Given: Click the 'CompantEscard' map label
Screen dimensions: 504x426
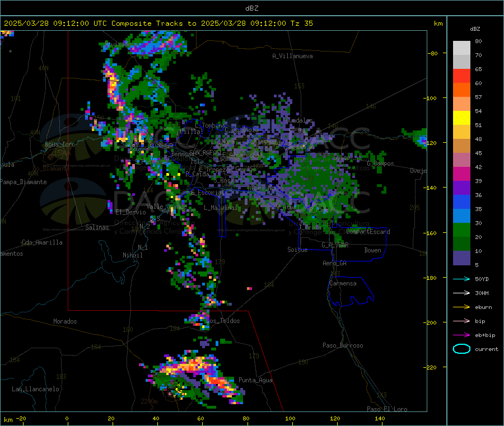Looking at the screenshot, I should (368, 232).
